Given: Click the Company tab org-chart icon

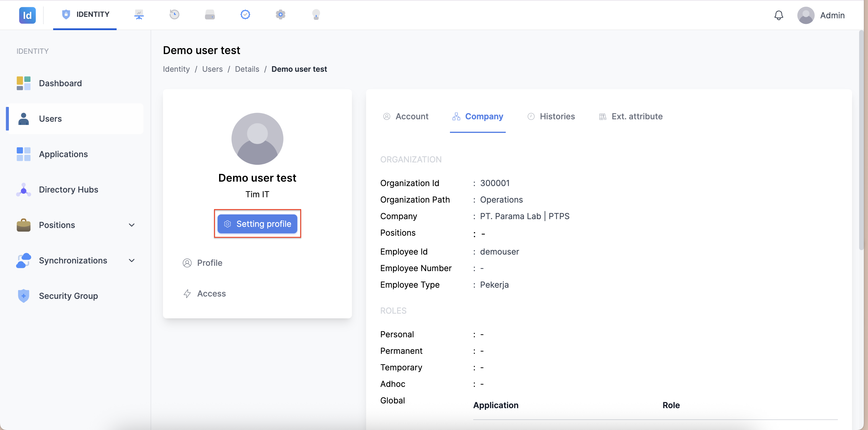Looking at the screenshot, I should click(x=456, y=116).
